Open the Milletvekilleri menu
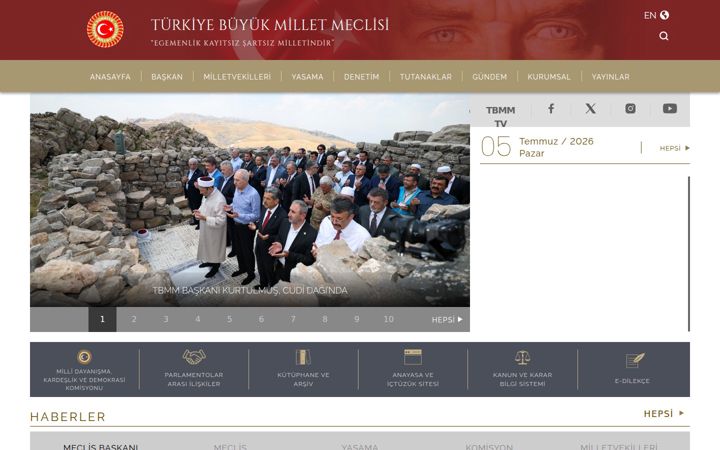 237,77
